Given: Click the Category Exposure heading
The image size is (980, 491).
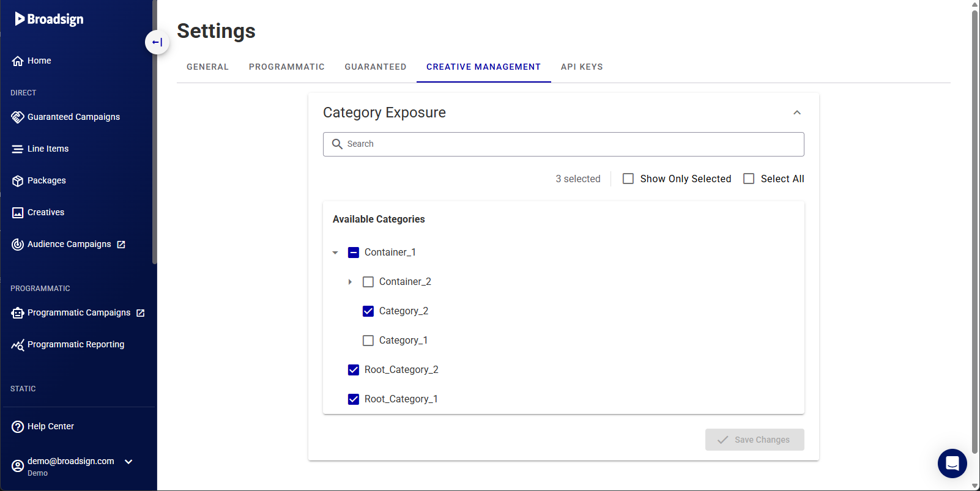Looking at the screenshot, I should (x=384, y=113).
